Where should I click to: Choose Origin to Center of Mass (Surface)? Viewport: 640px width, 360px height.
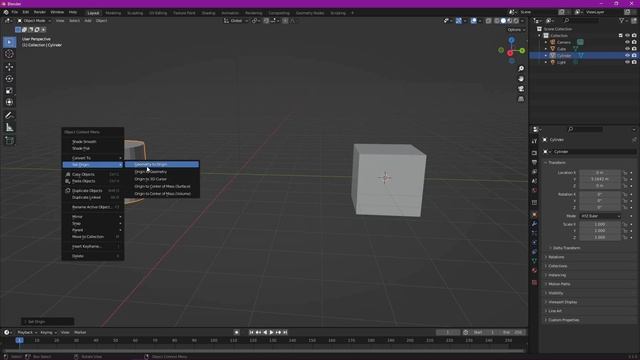(x=162, y=187)
